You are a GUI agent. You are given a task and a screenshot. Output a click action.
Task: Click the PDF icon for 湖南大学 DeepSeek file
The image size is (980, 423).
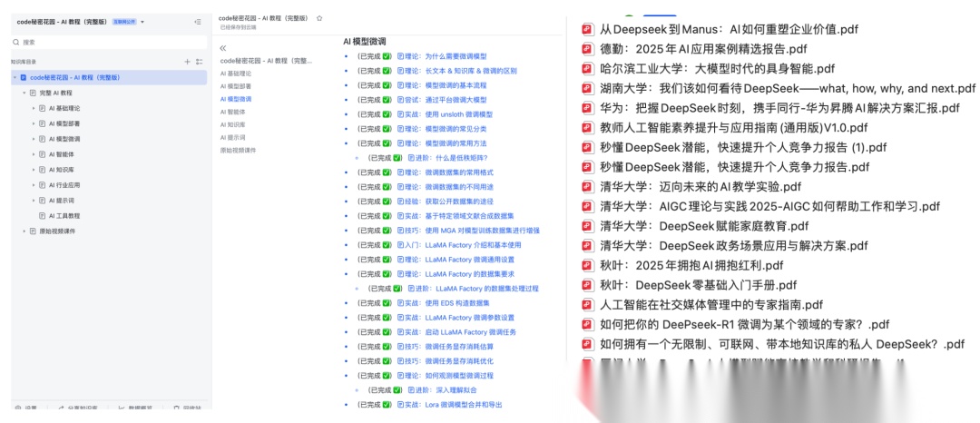587,88
